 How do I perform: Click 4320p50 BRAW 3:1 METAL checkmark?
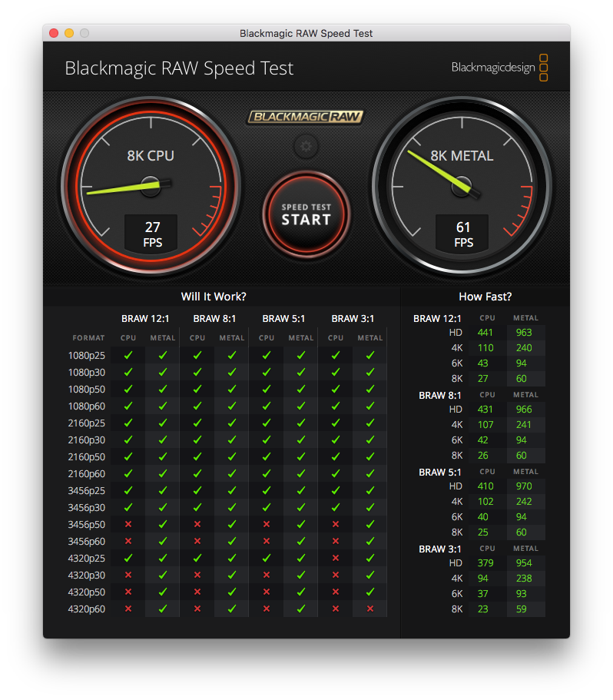click(x=370, y=592)
